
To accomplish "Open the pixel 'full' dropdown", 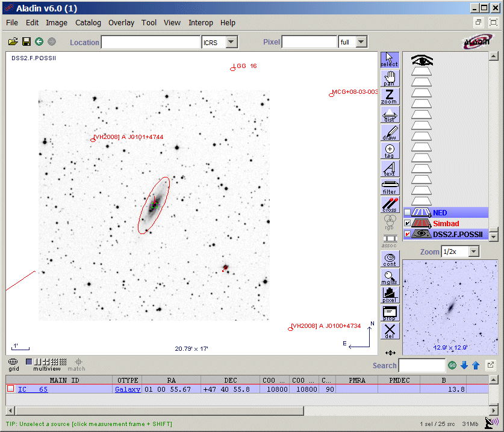I will tap(361, 42).
